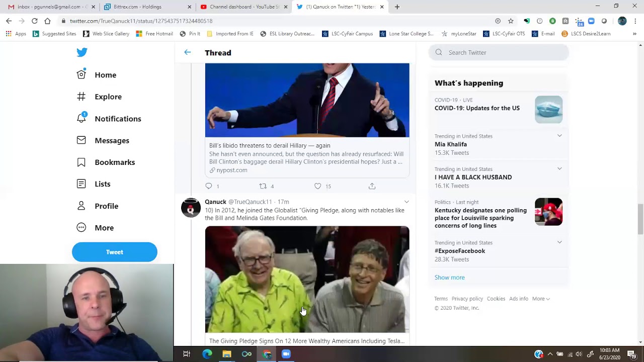644x362 pixels.
Task: Bookmark this page with star icon
Action: click(x=511, y=21)
